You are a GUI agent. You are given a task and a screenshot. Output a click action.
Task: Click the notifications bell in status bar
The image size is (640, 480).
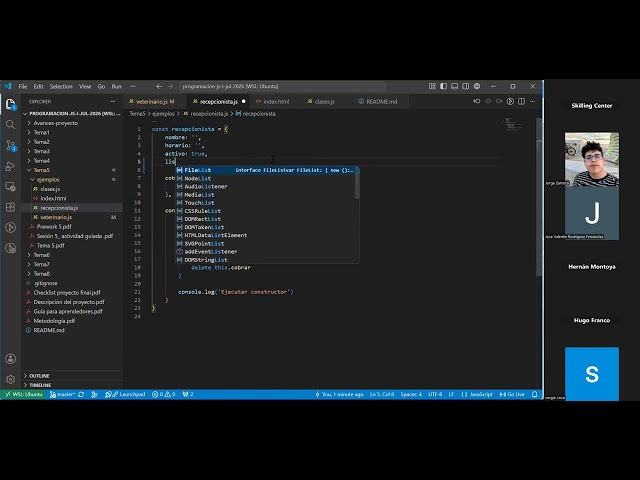coord(534,394)
